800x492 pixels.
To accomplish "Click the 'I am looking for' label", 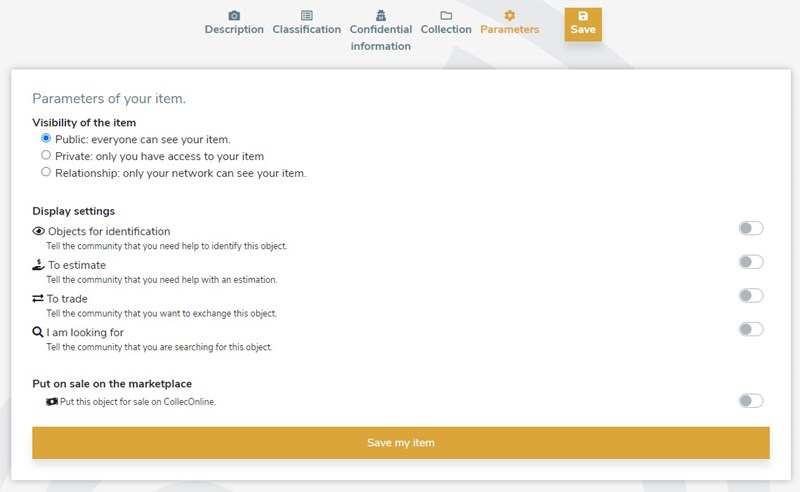I will point(85,332).
